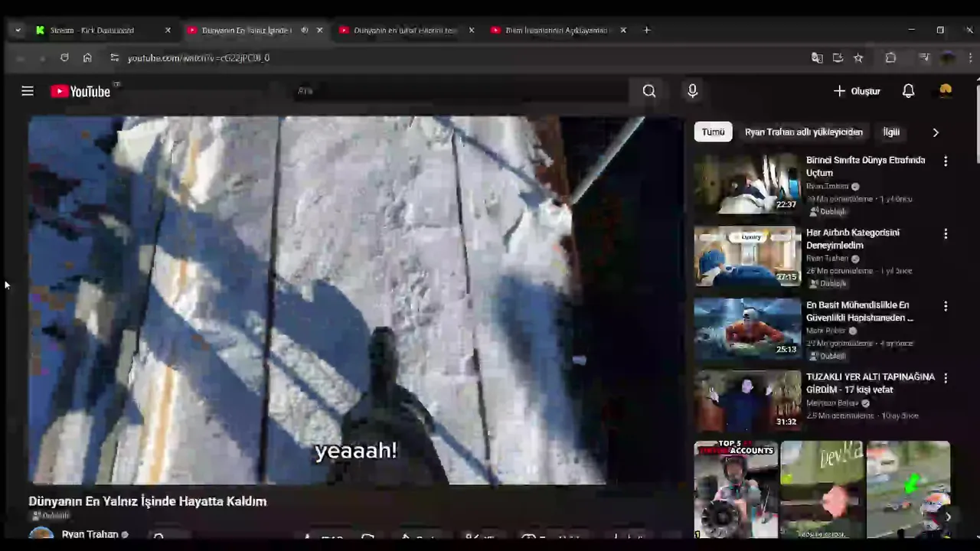The image size is (980, 551).
Task: Click the 27:15 Airbnb luxury thumbnail
Action: pyautogui.click(x=747, y=256)
